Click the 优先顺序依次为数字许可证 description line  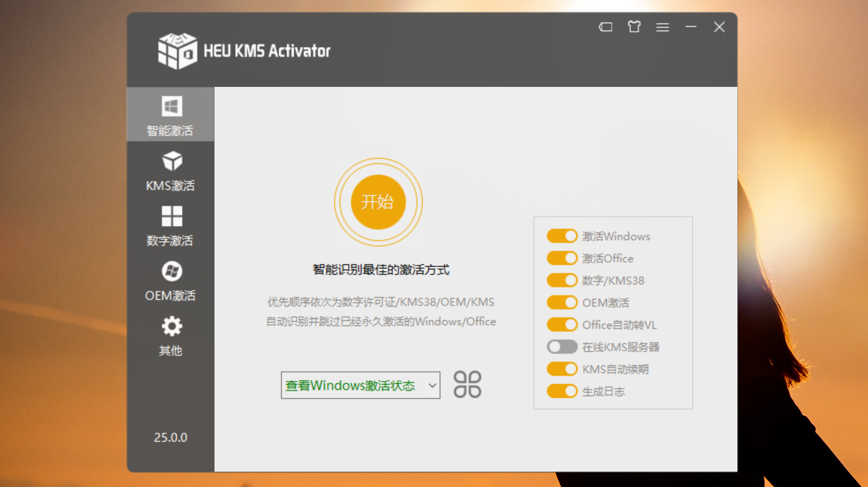pyautogui.click(x=381, y=302)
